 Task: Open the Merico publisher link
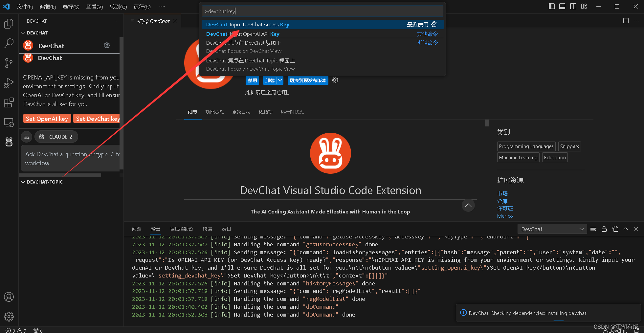[505, 216]
